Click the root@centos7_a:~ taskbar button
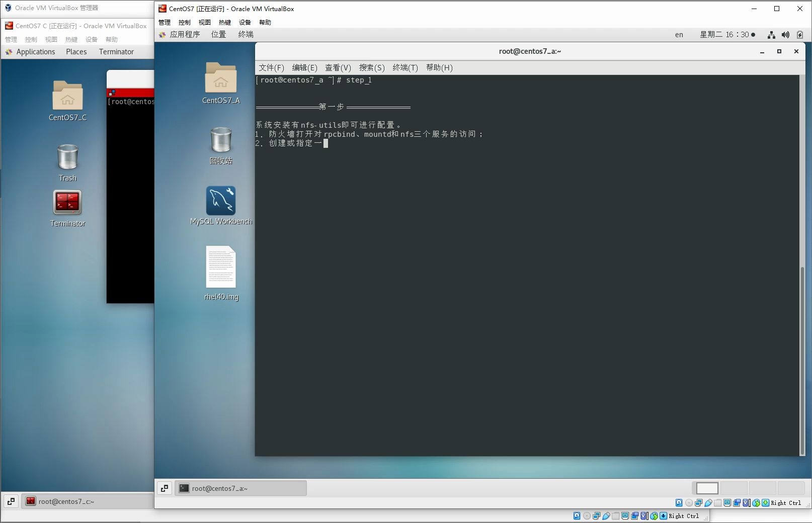Image resolution: width=812 pixels, height=523 pixels. click(240, 488)
